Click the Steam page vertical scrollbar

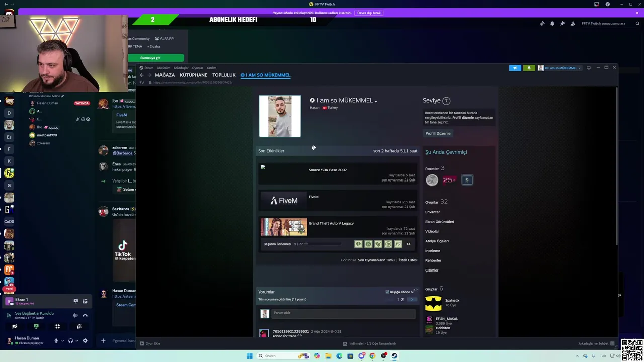click(617, 166)
